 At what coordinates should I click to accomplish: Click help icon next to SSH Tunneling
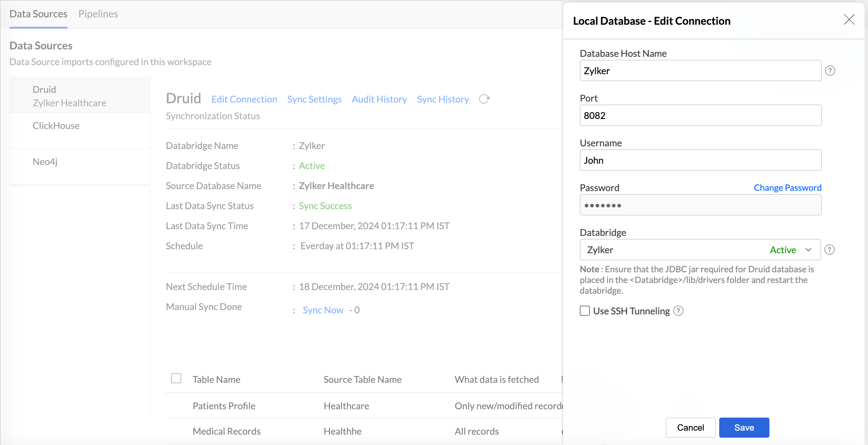click(x=678, y=311)
